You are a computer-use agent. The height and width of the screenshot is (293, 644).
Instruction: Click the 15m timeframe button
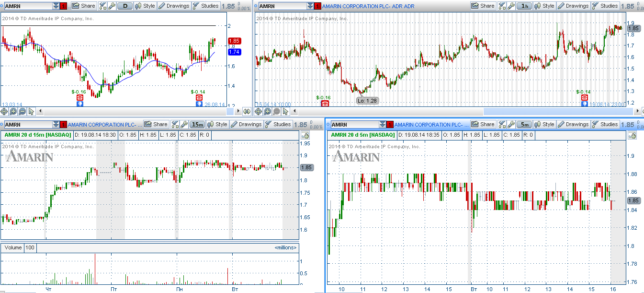point(197,125)
